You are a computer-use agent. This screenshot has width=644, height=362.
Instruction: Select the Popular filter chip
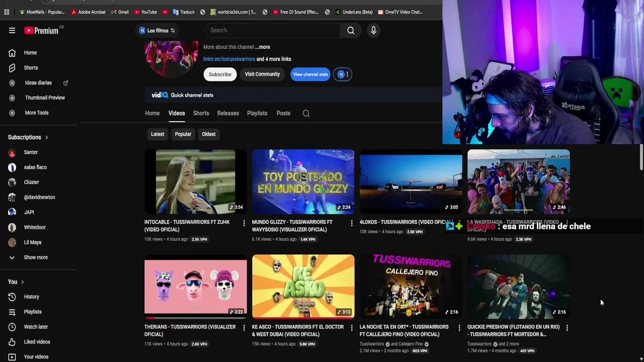coord(183,134)
